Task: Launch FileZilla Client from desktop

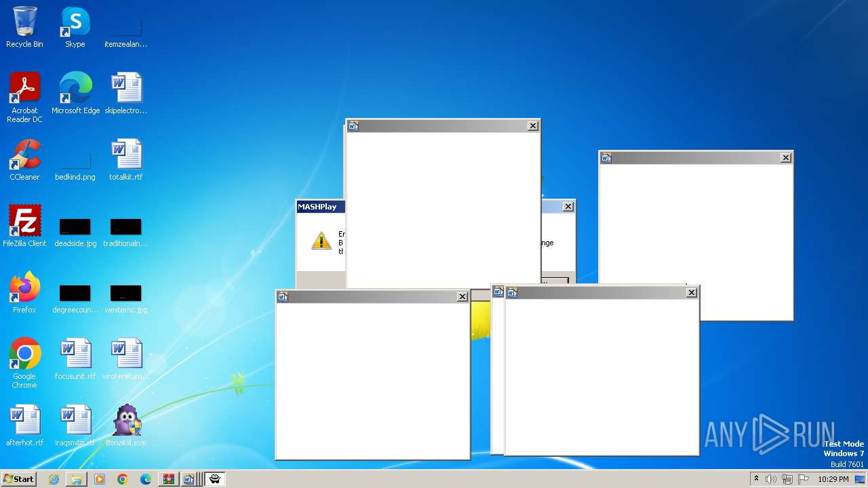Action: (24, 226)
